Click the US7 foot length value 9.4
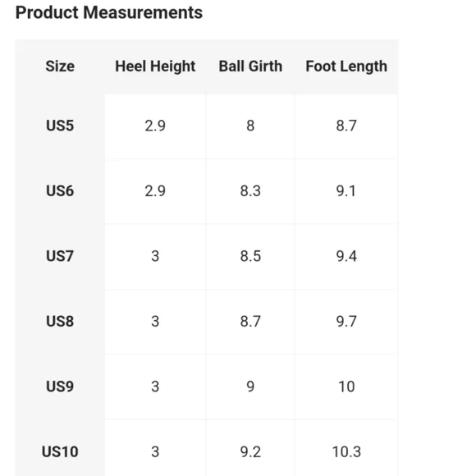 (x=346, y=256)
